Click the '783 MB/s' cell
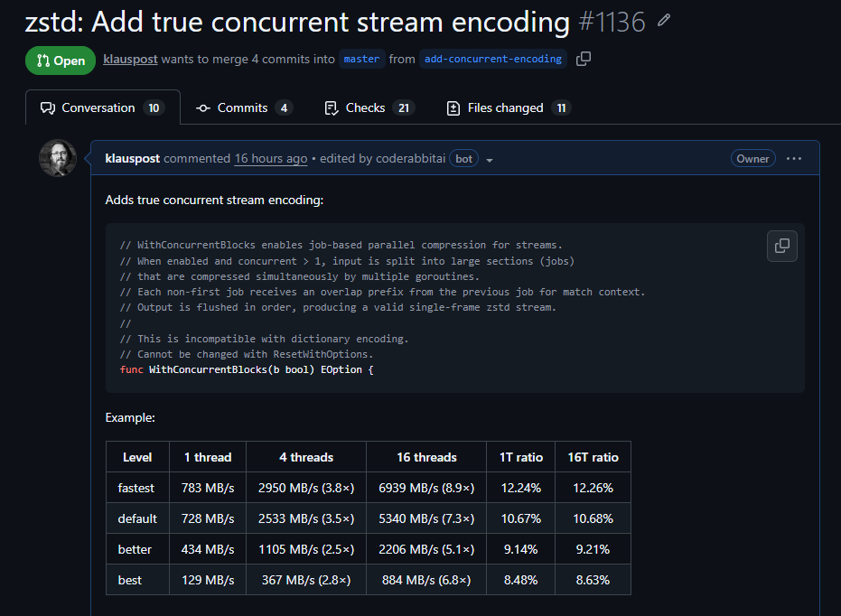The height and width of the screenshot is (616, 841). 208,488
